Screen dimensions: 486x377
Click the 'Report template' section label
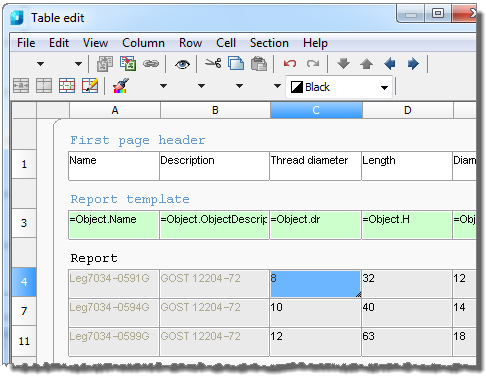click(130, 199)
